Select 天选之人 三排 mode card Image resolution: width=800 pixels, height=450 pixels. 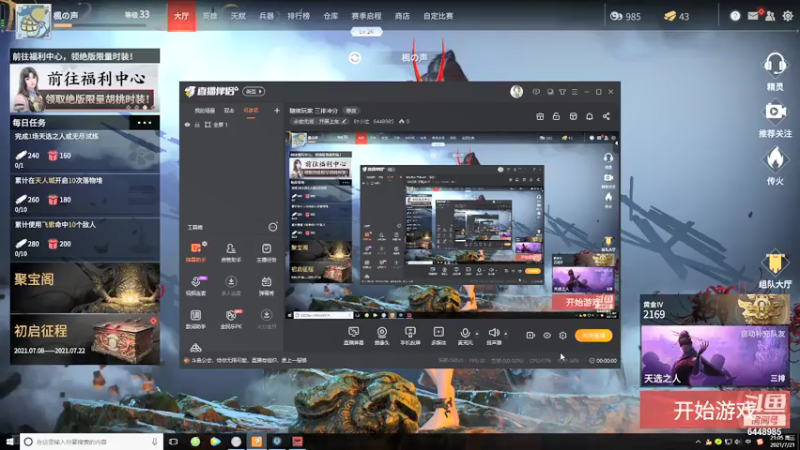pos(715,356)
